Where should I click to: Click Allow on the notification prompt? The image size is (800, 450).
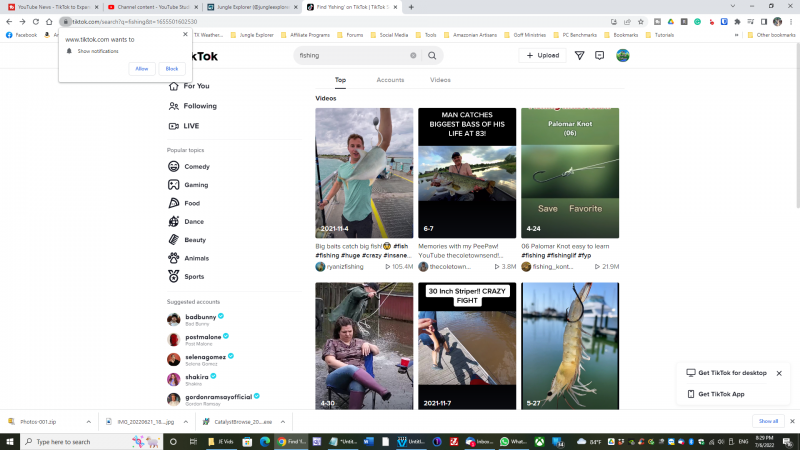[x=141, y=69]
